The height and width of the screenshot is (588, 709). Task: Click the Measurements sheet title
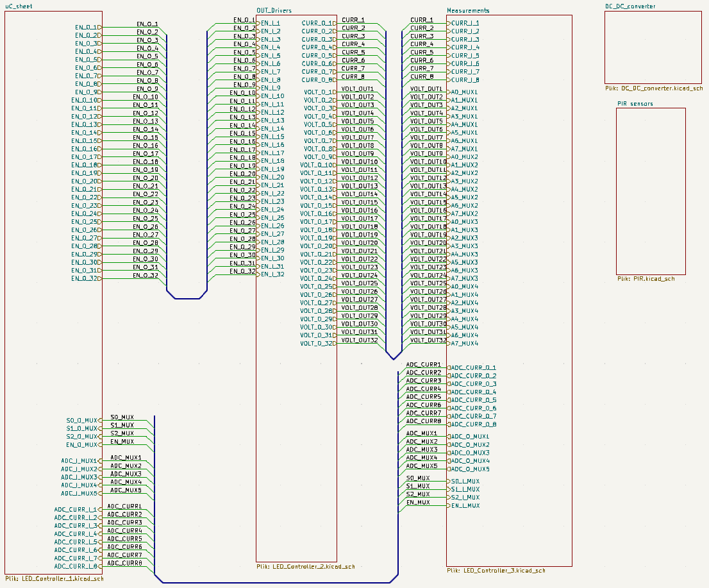pos(468,11)
